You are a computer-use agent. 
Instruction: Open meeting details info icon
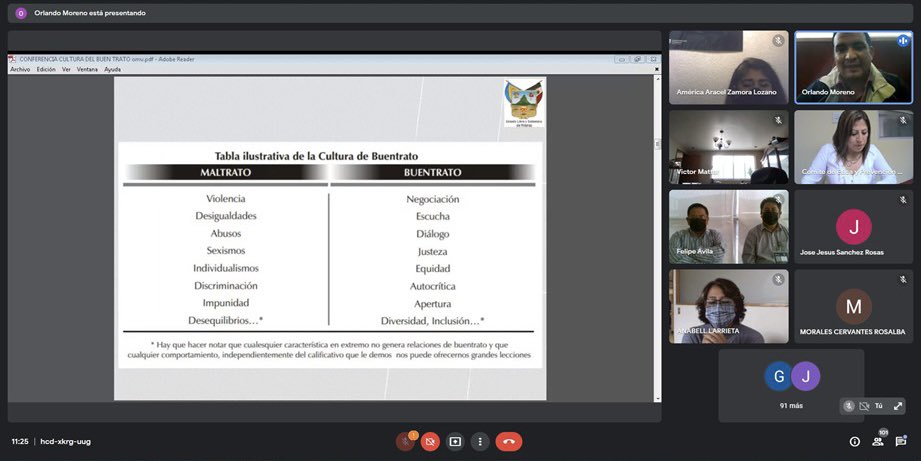(x=855, y=442)
